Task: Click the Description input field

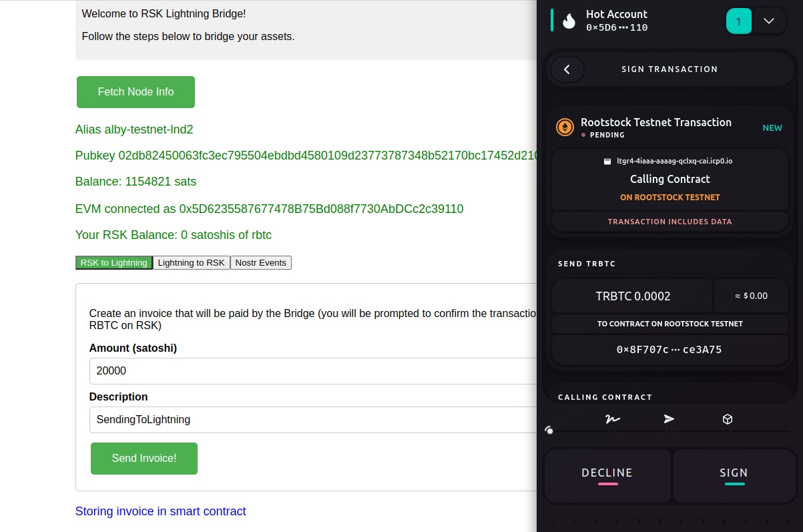Action: coord(313,420)
